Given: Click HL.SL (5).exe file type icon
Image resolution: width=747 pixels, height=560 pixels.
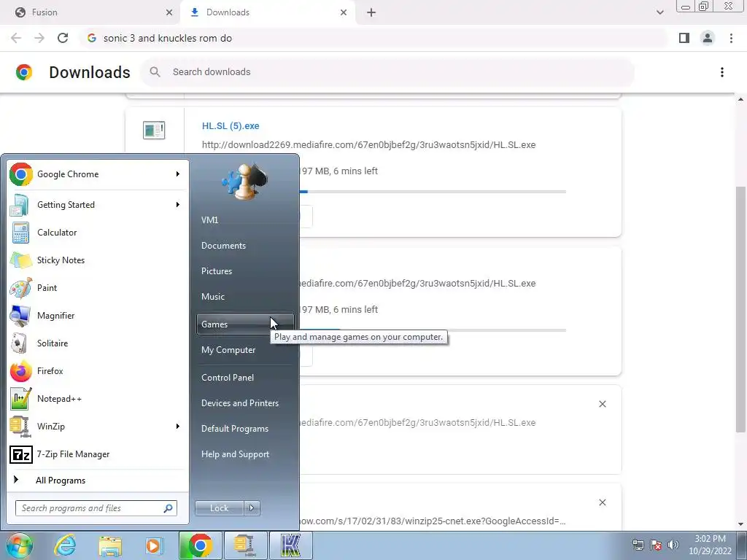Looking at the screenshot, I should click(x=154, y=130).
